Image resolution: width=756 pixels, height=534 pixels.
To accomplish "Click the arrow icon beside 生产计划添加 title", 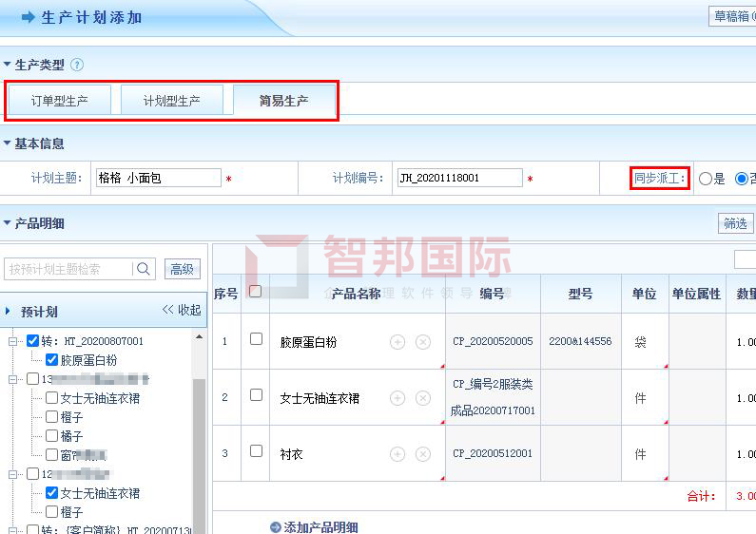I will coord(29,17).
